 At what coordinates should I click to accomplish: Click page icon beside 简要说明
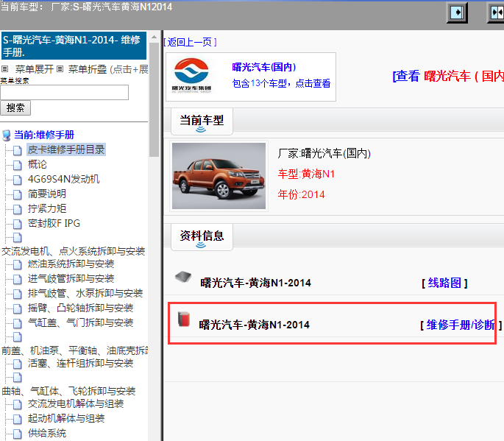point(17,194)
